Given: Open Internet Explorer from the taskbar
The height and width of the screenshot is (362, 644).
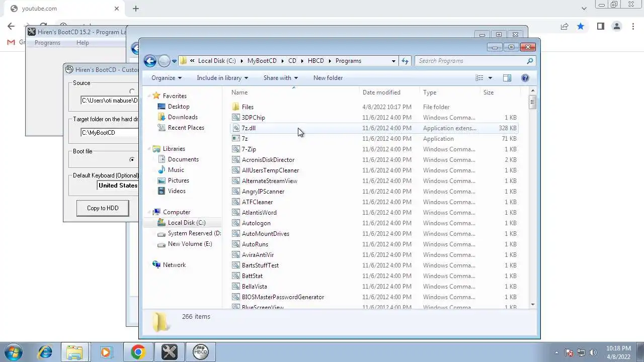Looking at the screenshot, I should pyautogui.click(x=45, y=352).
